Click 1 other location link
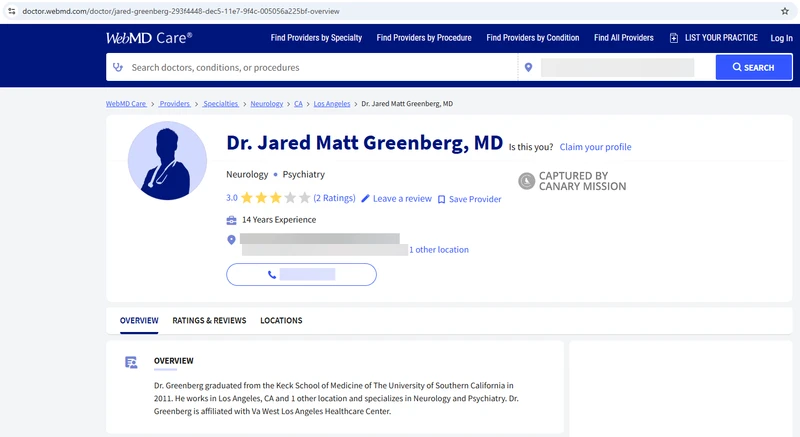This screenshot has height=437, width=800. 439,250
